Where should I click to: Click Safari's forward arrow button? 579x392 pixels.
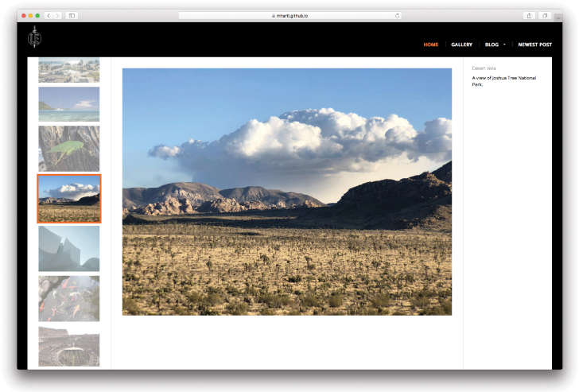pyautogui.click(x=57, y=15)
